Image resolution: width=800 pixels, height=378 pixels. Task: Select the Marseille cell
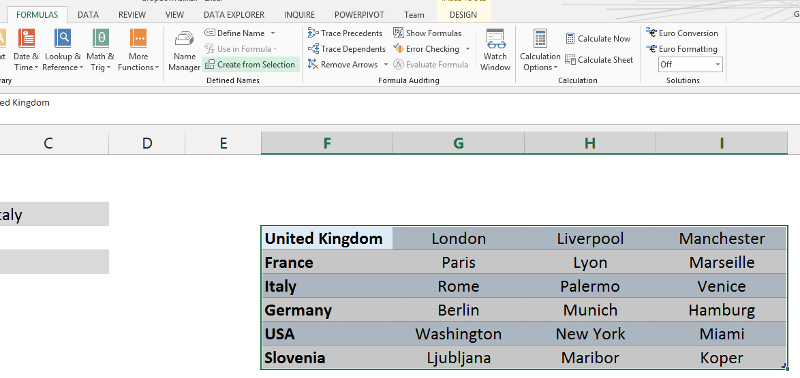(x=721, y=262)
